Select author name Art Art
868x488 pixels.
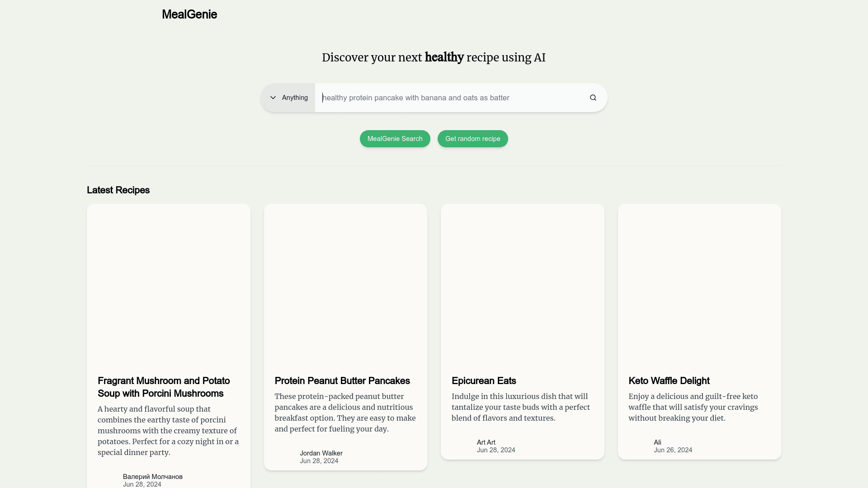(x=486, y=442)
